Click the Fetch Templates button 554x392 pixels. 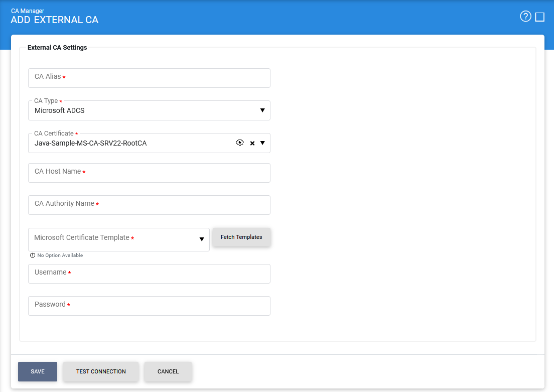tap(241, 237)
